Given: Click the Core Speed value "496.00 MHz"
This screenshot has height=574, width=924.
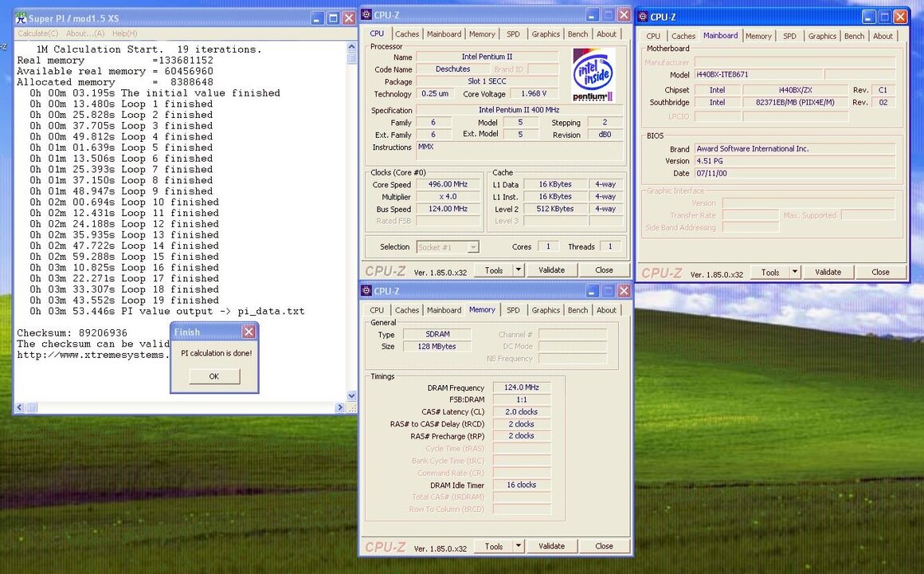Looking at the screenshot, I should click(448, 184).
